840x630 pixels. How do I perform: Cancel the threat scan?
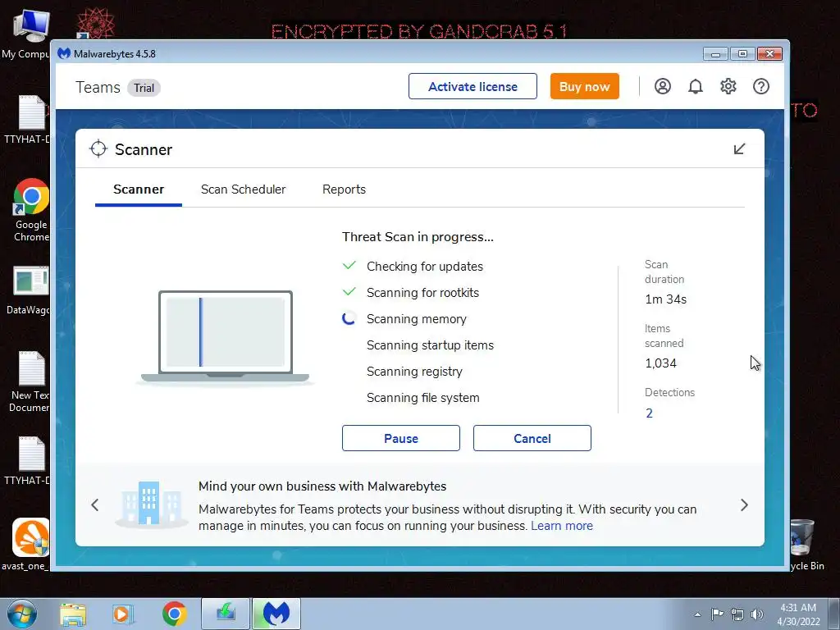[x=532, y=438]
